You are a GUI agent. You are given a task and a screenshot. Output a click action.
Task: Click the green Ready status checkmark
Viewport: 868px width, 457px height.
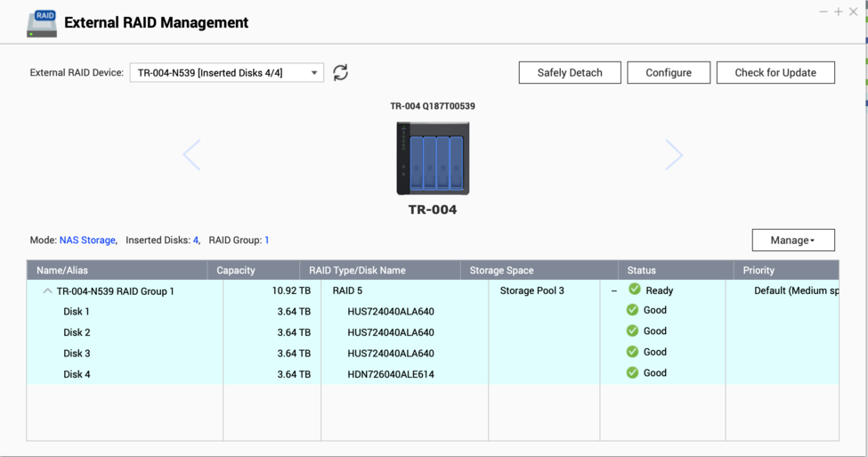[x=635, y=290]
